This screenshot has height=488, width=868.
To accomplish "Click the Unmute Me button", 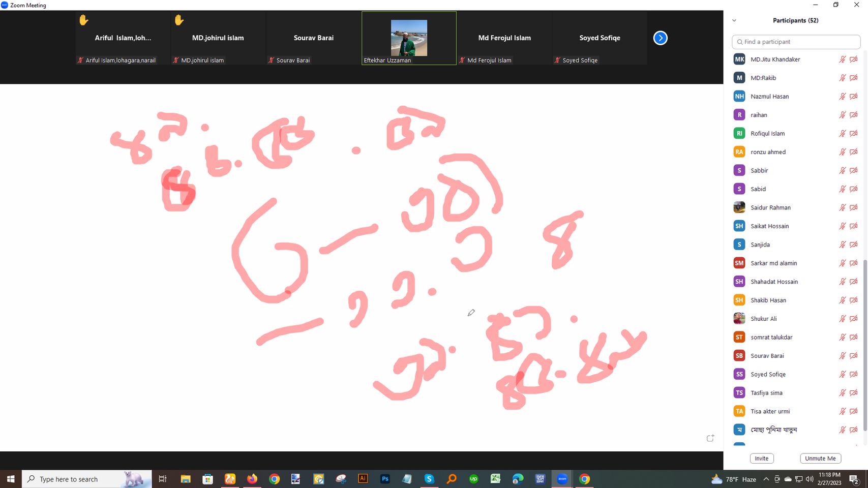I will click(820, 459).
